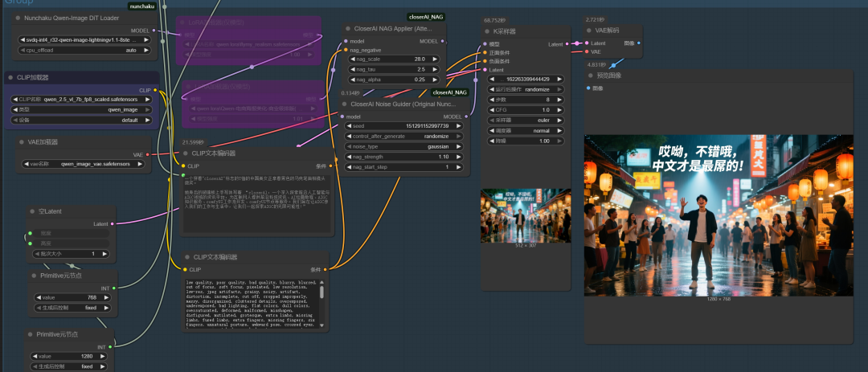Collapse the 空Latent node via its title dot
This screenshot has height=372, width=868.
(34, 211)
